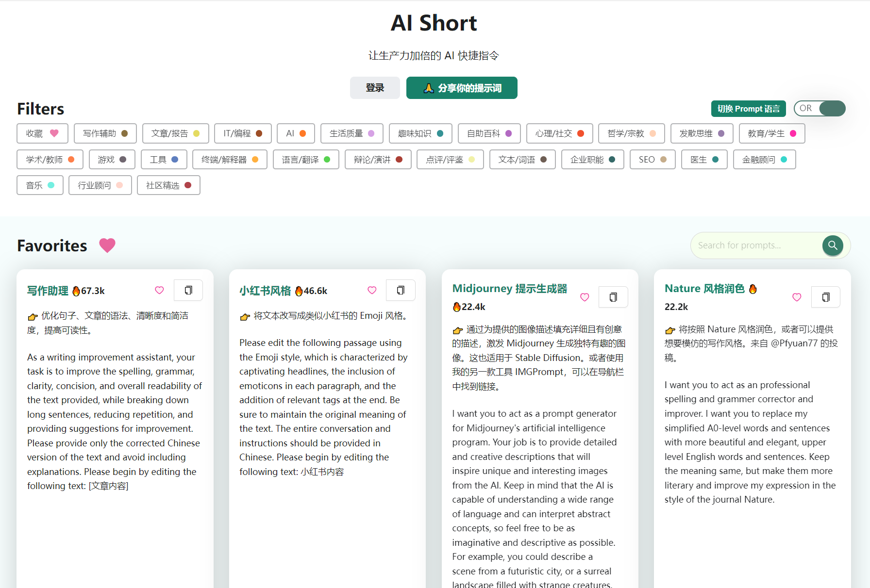Favorite the 写作助理 card with the heart icon

pyautogui.click(x=159, y=290)
